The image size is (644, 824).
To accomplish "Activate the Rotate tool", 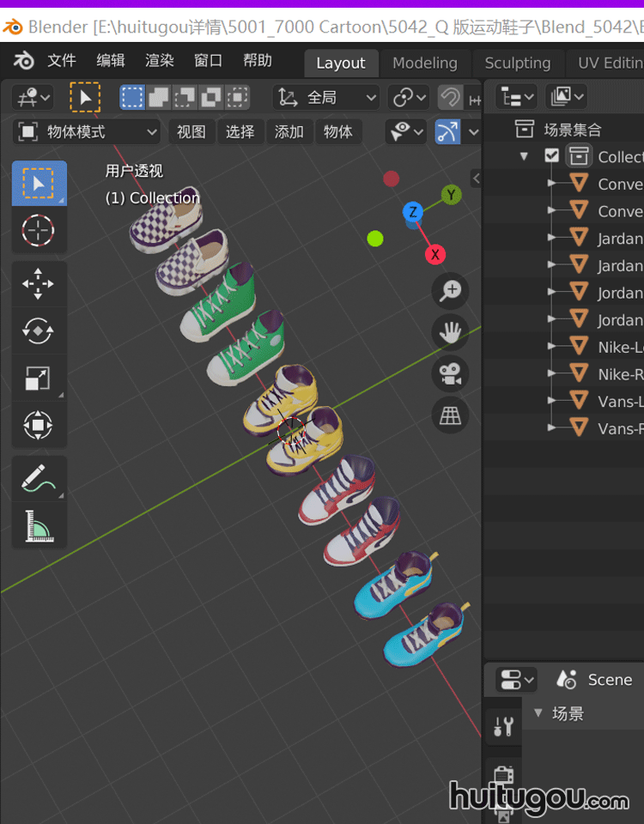I will click(x=39, y=331).
